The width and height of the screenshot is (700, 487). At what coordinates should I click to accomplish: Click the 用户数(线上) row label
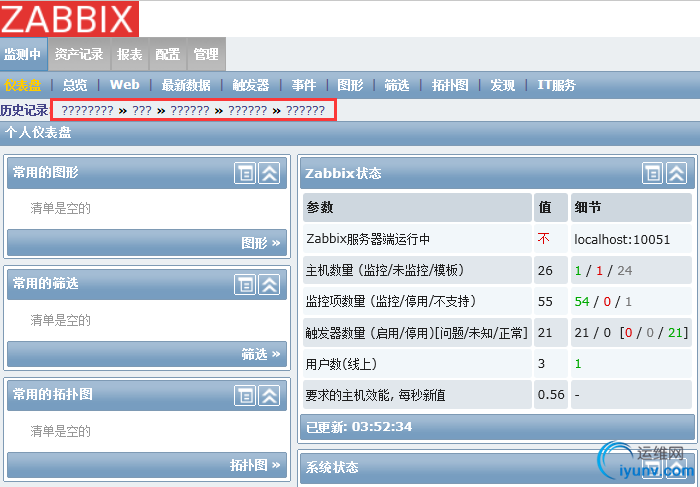341,364
